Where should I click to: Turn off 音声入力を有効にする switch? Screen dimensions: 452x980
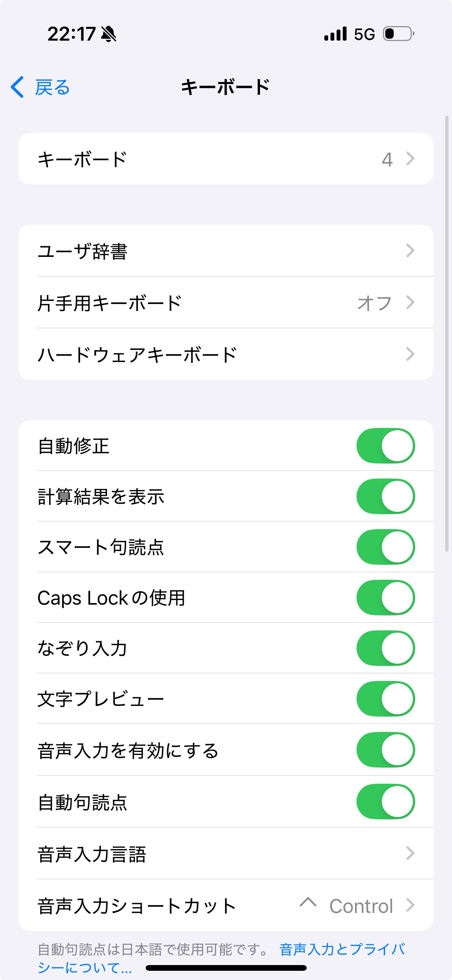tap(385, 750)
